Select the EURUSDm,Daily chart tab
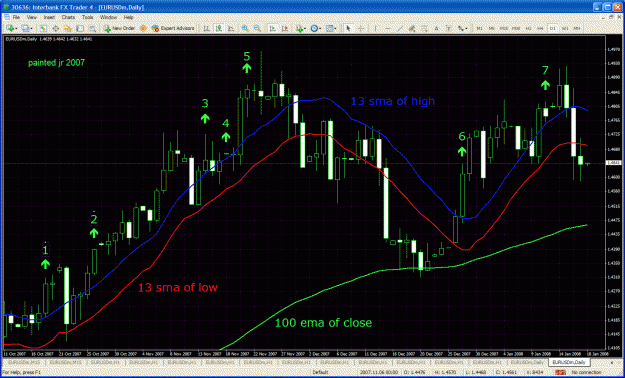 pos(570,362)
